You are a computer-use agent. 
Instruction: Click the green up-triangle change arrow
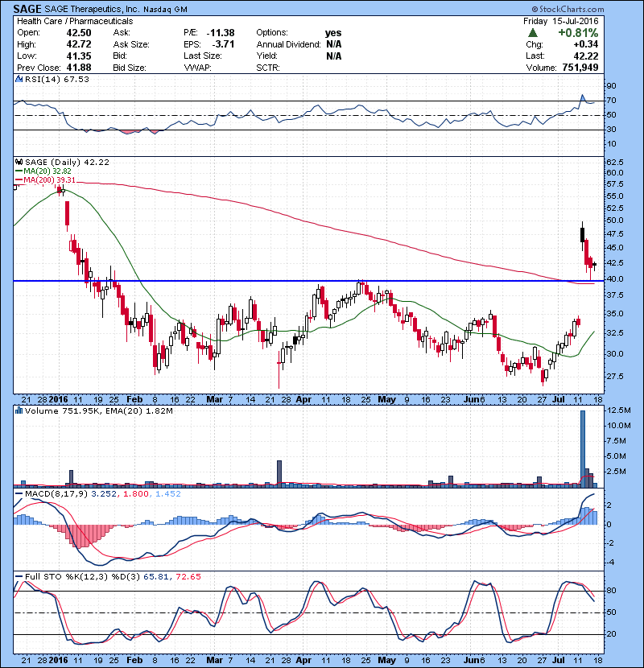point(533,33)
